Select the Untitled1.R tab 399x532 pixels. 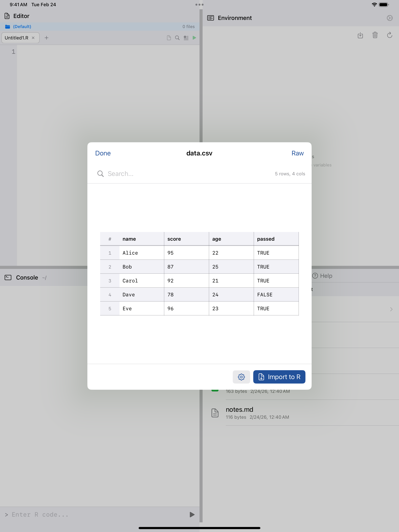click(x=16, y=38)
